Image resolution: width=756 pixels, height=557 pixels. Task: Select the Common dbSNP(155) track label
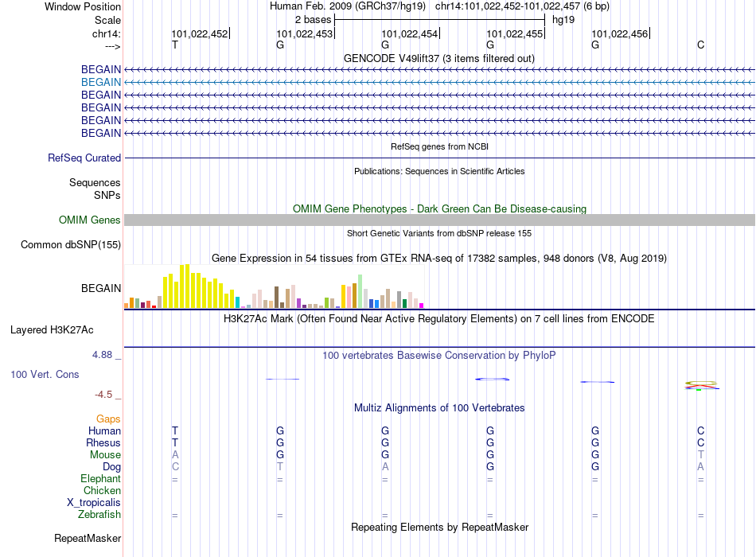click(x=71, y=245)
